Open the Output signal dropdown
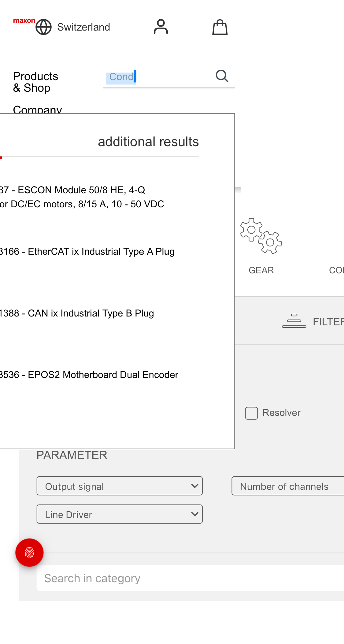This screenshot has height=644, width=344. coord(119,486)
